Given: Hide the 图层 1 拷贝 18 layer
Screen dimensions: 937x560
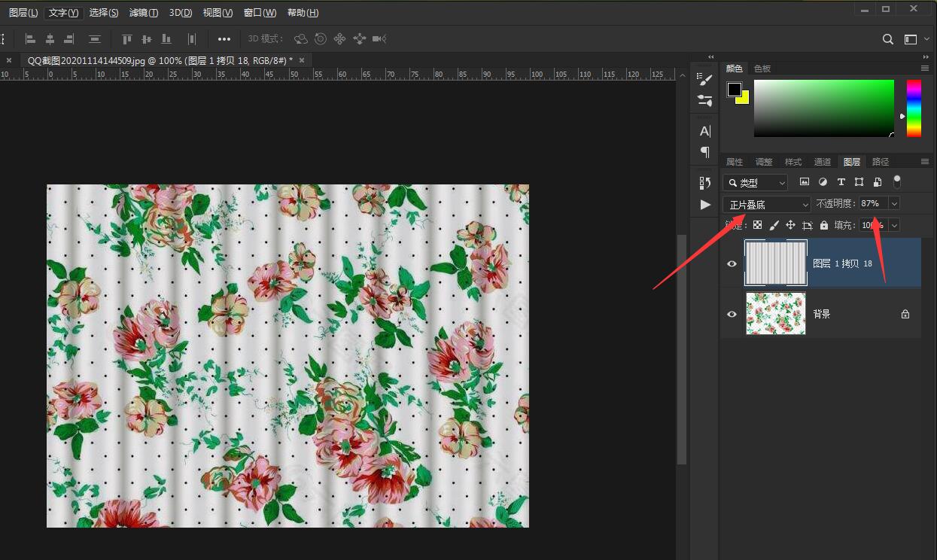Looking at the screenshot, I should click(732, 264).
